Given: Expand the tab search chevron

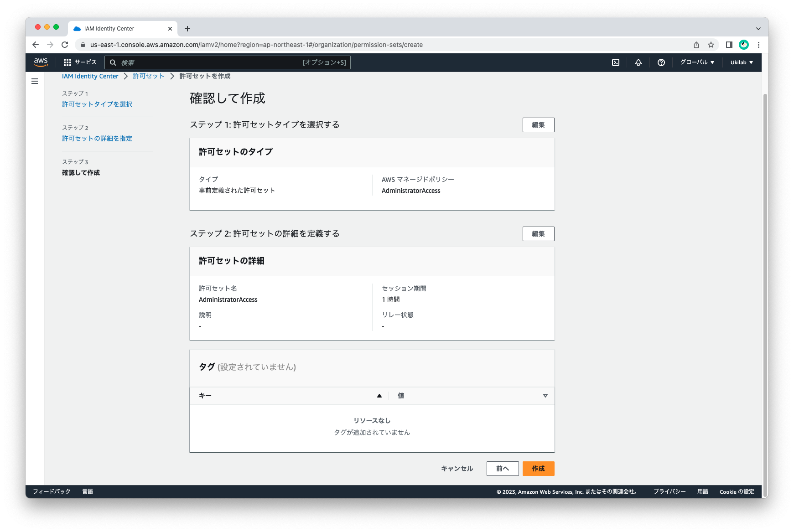Looking at the screenshot, I should [x=758, y=29].
